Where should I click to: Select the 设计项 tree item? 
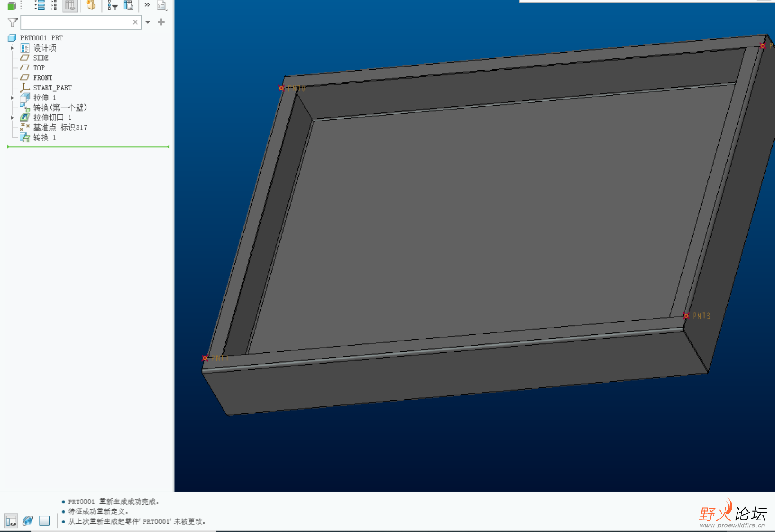tap(45, 48)
